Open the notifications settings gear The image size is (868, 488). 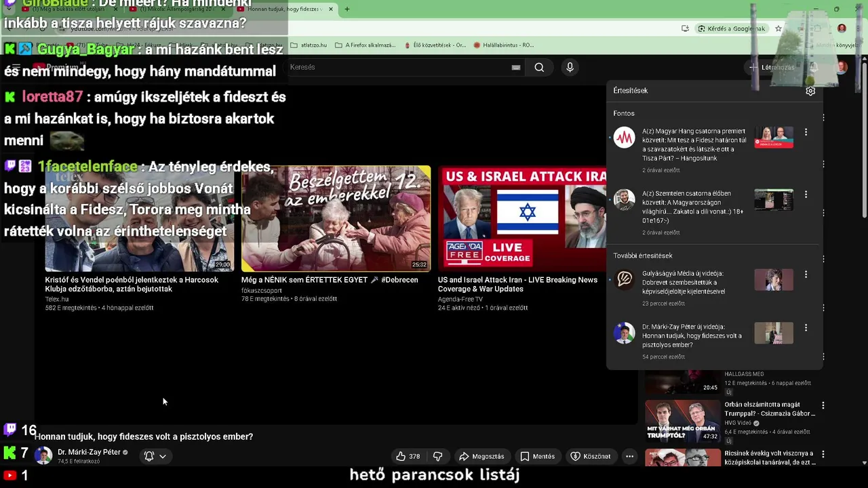pyautogui.click(x=810, y=91)
